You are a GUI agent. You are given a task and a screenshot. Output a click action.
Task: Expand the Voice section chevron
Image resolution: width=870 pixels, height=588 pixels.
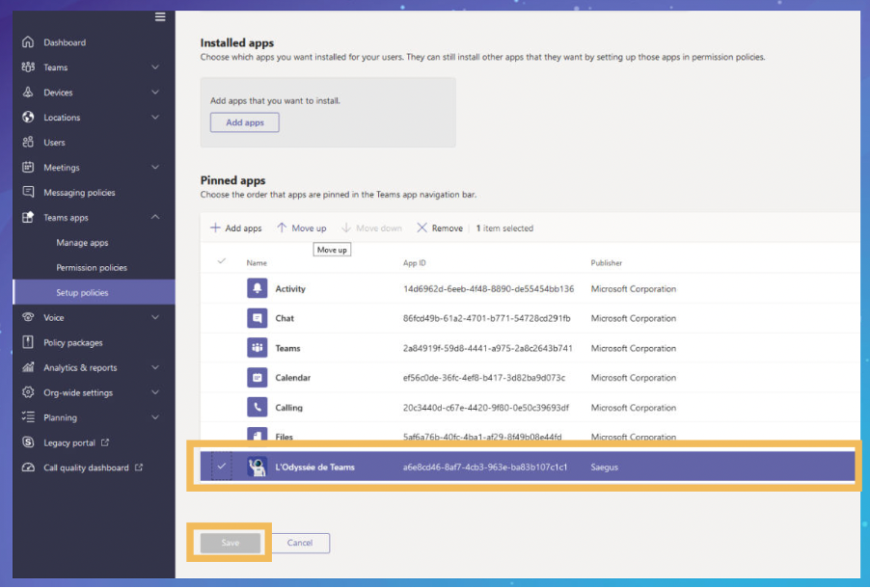click(x=155, y=317)
